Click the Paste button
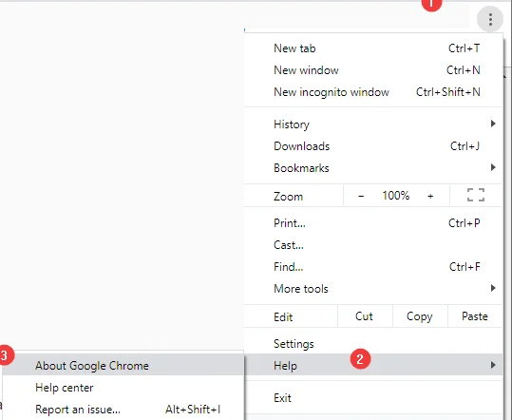 (x=475, y=316)
